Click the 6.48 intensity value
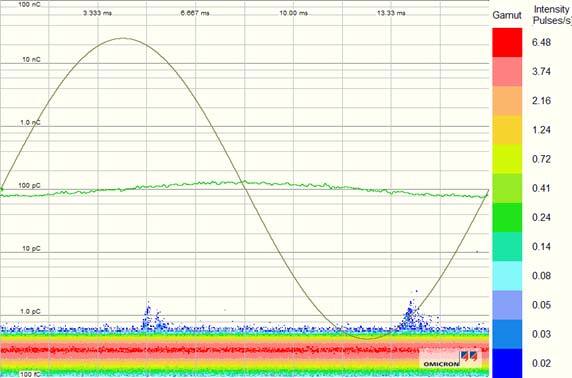This screenshot has height=378, width=572. [541, 42]
